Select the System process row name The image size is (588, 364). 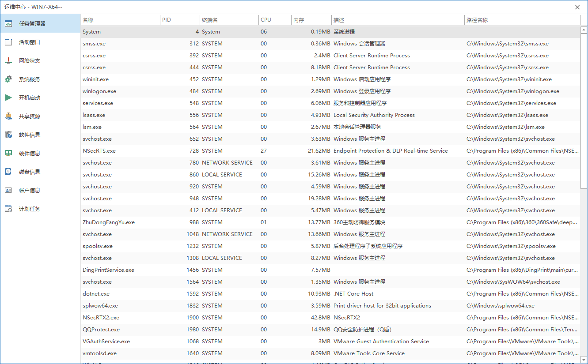tap(91, 32)
